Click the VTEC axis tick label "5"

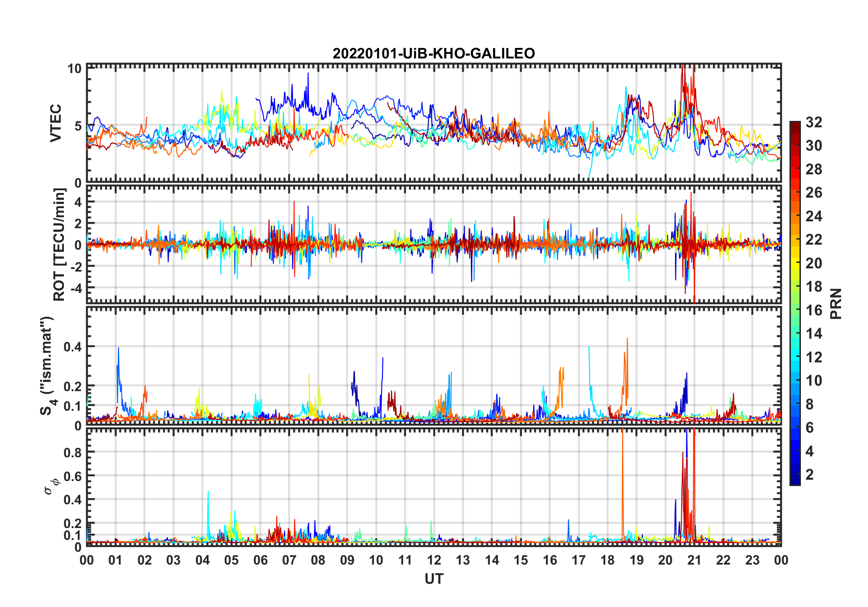78,126
